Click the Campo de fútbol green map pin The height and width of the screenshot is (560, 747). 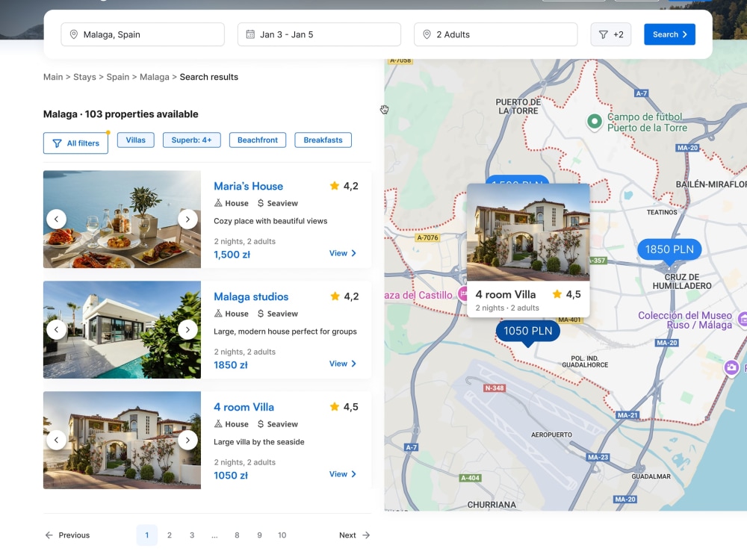pyautogui.click(x=594, y=122)
